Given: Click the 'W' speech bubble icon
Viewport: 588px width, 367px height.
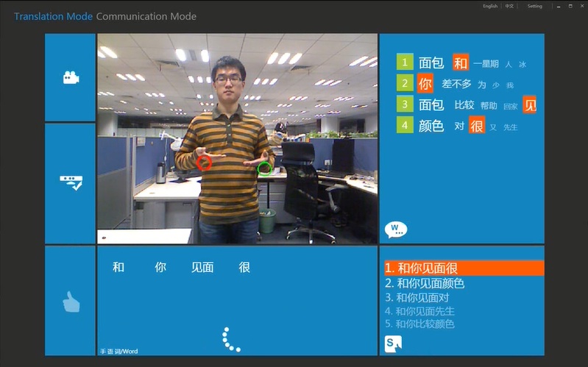Looking at the screenshot, I should tap(395, 229).
